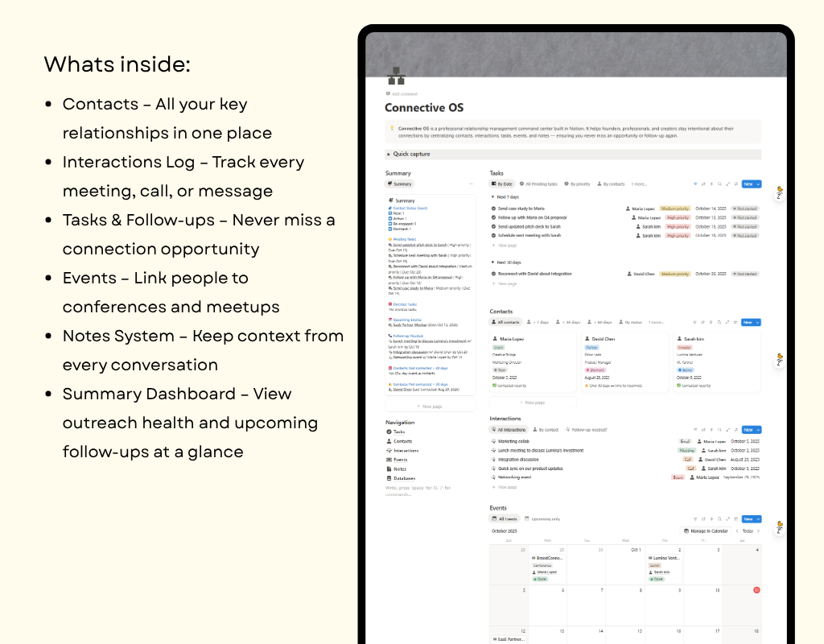Open dropdown arrow on Events New button
Image resolution: width=824 pixels, height=644 pixels.
(x=758, y=519)
